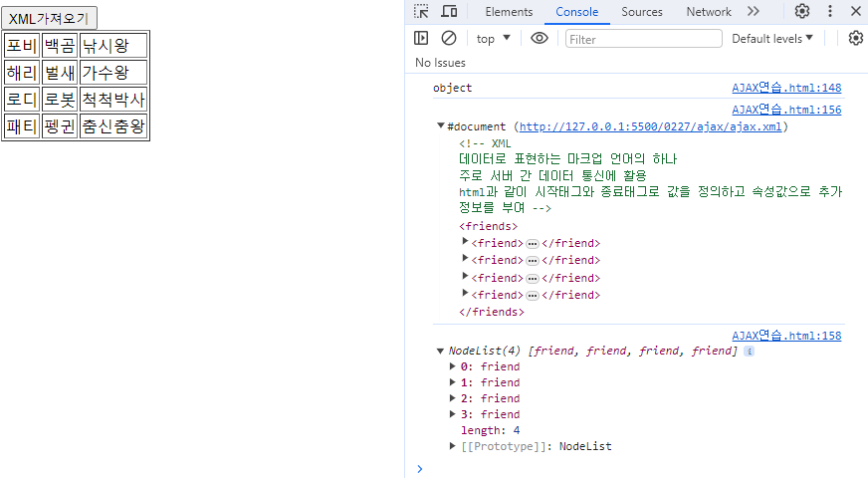
Task: Collapse the #document node
Action: tap(441, 126)
